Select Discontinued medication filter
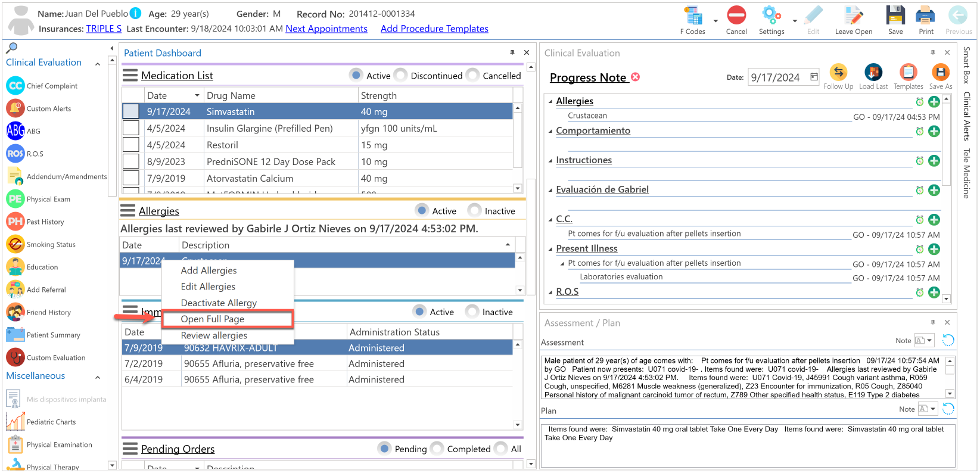Image resolution: width=980 pixels, height=473 pixels. (401, 75)
